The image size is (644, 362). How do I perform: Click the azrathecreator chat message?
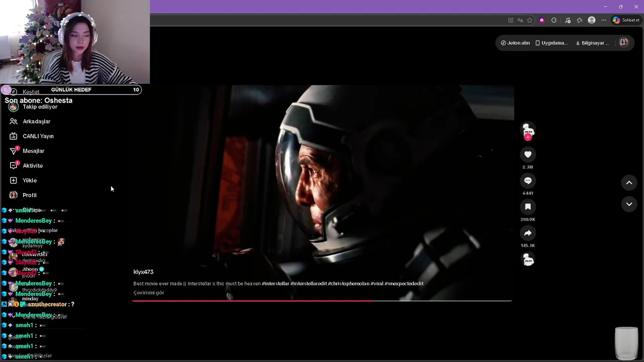[38, 304]
